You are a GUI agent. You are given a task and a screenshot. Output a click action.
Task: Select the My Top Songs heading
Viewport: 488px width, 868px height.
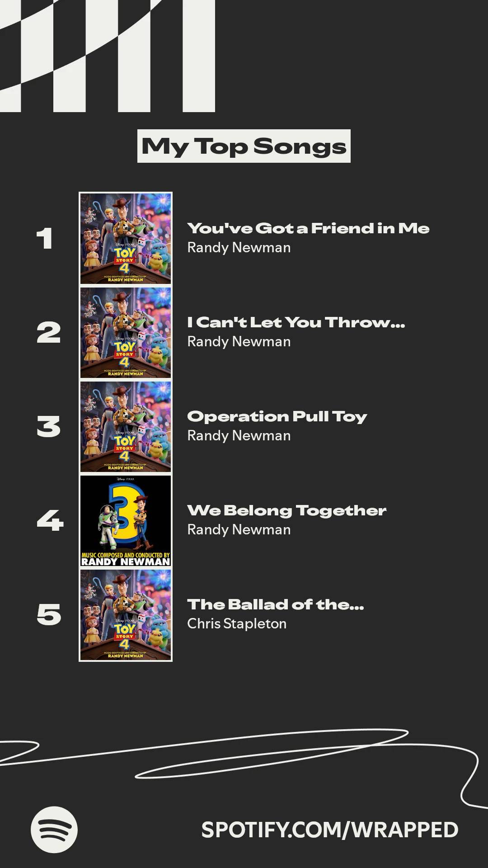coord(244,146)
